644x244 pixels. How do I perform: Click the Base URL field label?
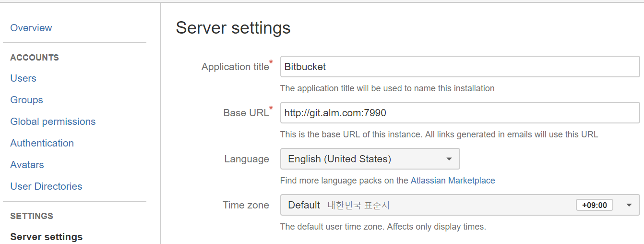point(246,113)
